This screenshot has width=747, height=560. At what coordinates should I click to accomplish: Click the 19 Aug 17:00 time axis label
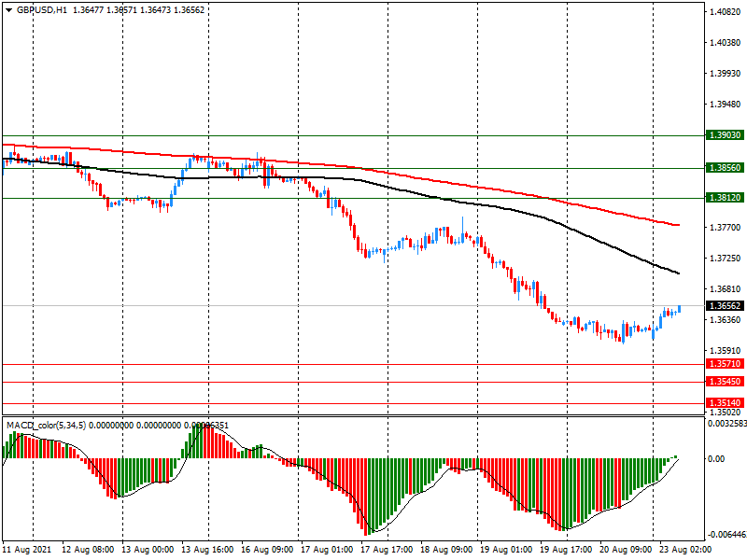(566, 550)
